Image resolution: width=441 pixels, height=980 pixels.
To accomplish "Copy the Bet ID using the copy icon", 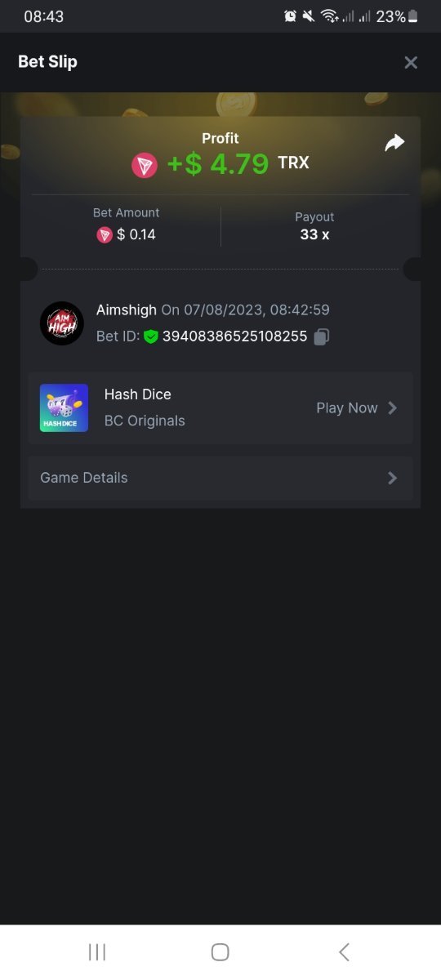I will click(x=322, y=336).
